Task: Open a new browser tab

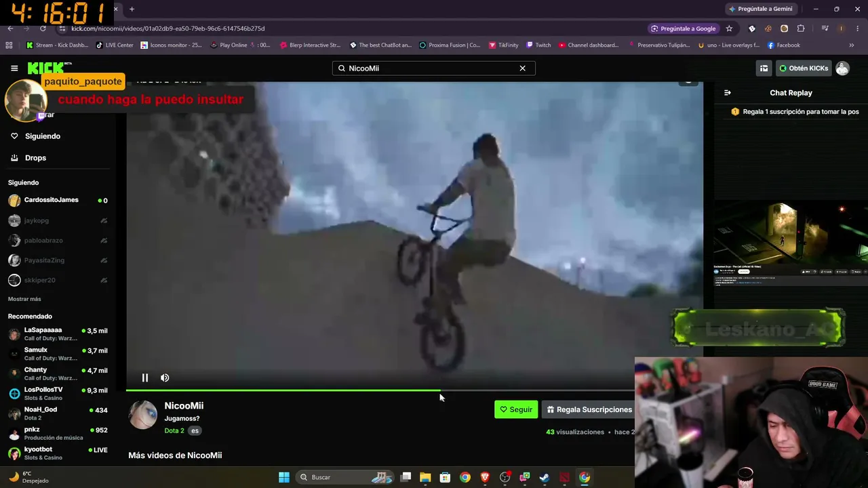Action: click(132, 9)
